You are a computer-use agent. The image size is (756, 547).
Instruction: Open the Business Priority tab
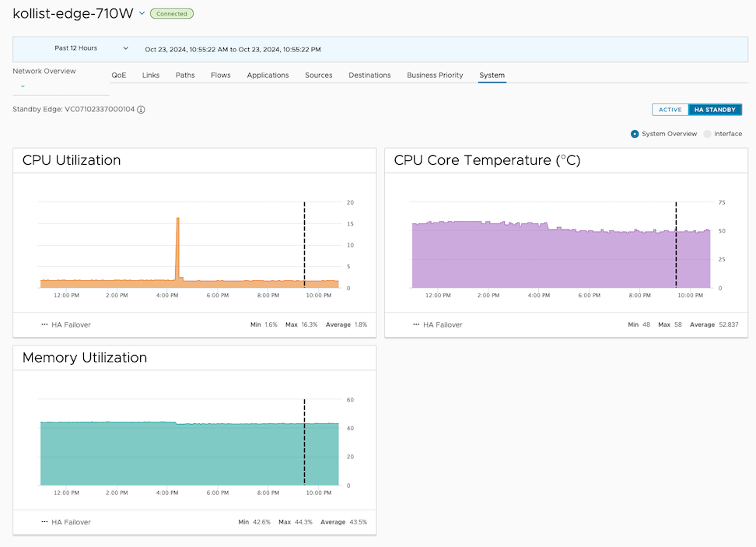pos(435,75)
